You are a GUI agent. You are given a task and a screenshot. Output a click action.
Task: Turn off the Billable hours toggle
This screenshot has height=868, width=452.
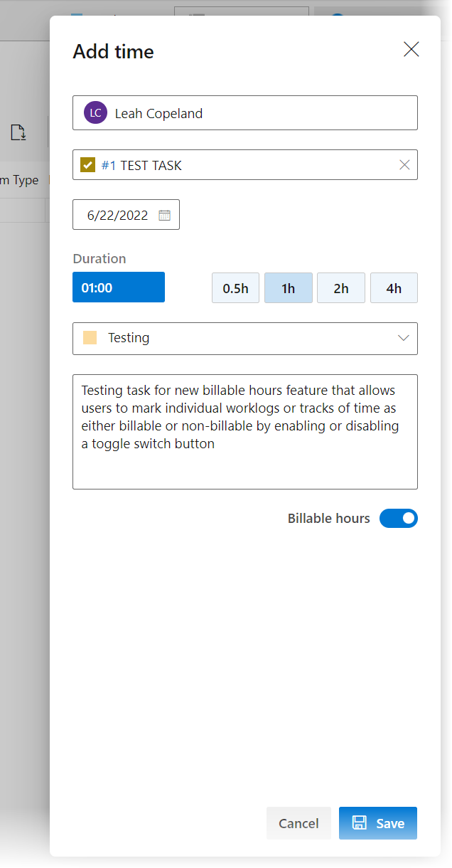399,519
